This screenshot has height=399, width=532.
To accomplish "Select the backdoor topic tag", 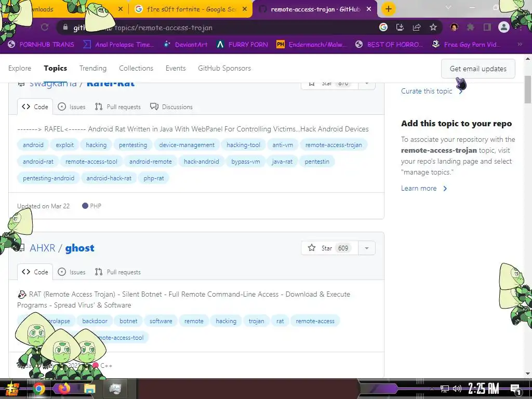I will (x=95, y=321).
